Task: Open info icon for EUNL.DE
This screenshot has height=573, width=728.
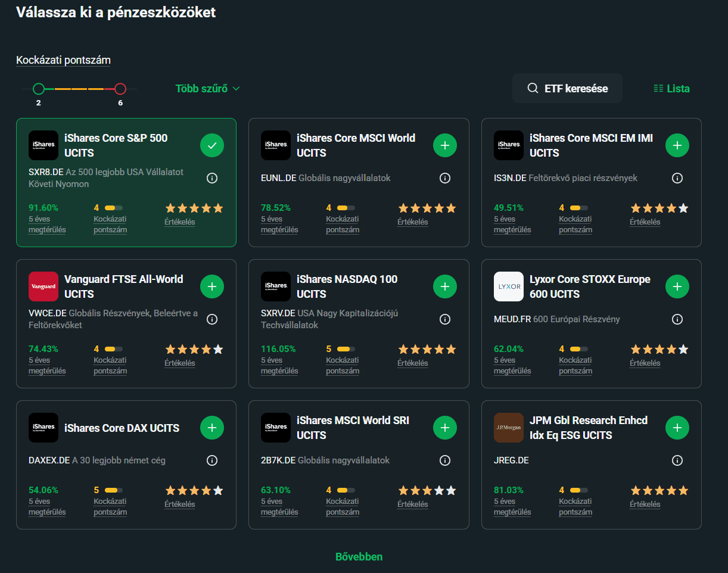Action: click(x=444, y=178)
